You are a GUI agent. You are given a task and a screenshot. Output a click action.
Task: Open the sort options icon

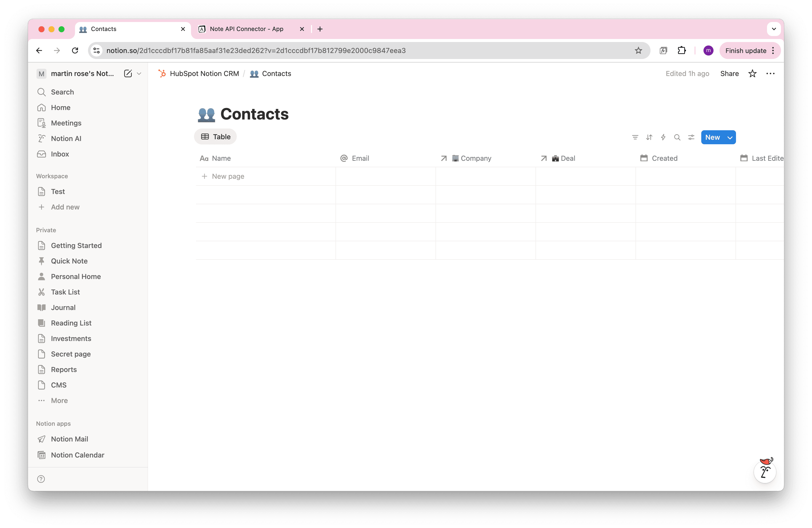click(649, 137)
